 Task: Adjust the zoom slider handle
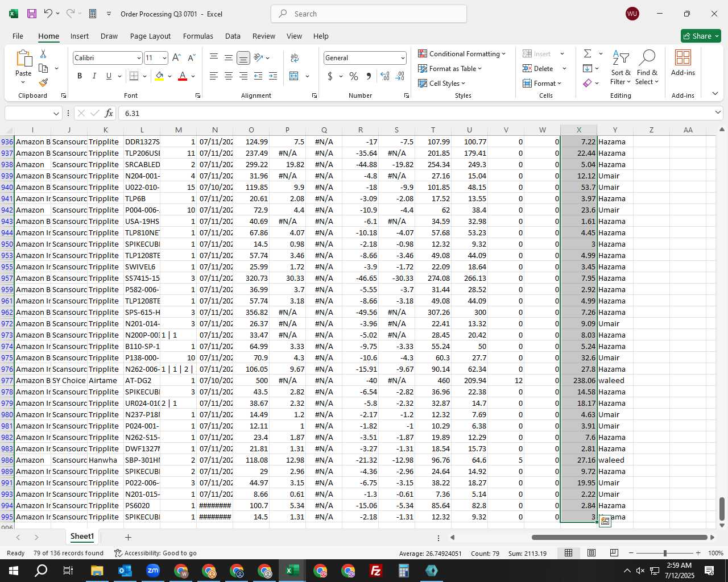[664, 553]
